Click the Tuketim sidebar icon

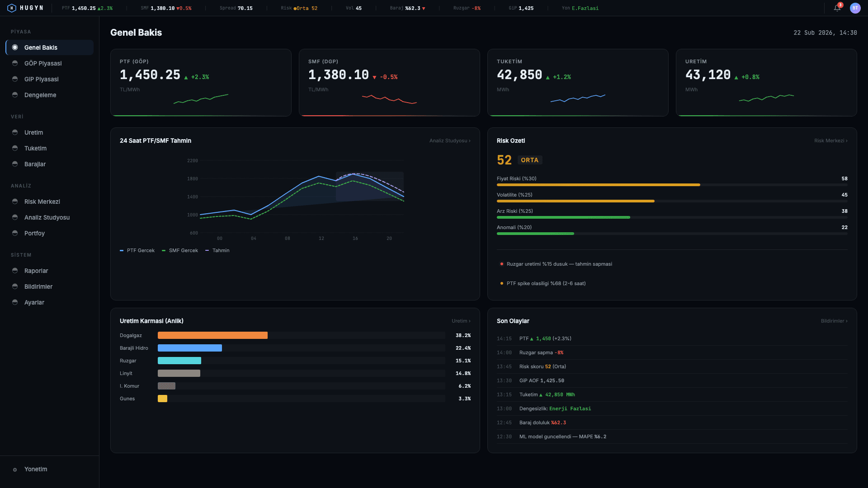click(15, 148)
